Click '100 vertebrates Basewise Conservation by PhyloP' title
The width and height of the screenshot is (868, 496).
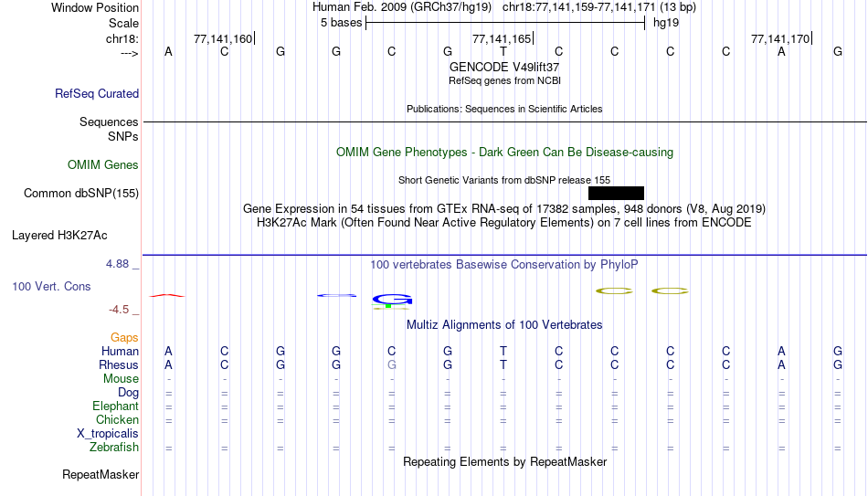[x=504, y=265]
